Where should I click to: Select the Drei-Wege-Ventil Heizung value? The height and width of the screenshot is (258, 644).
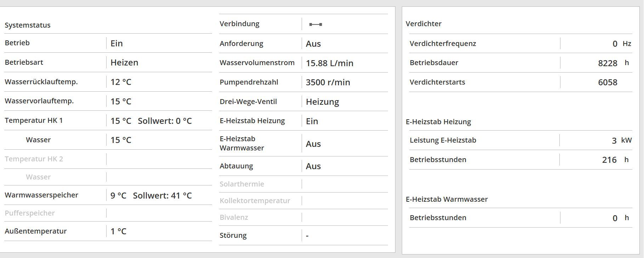pos(323,102)
